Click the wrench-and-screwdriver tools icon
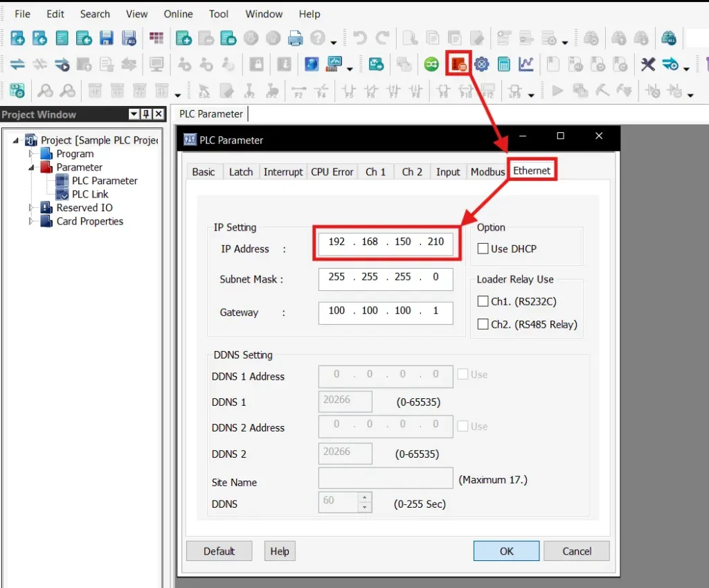 (647, 64)
